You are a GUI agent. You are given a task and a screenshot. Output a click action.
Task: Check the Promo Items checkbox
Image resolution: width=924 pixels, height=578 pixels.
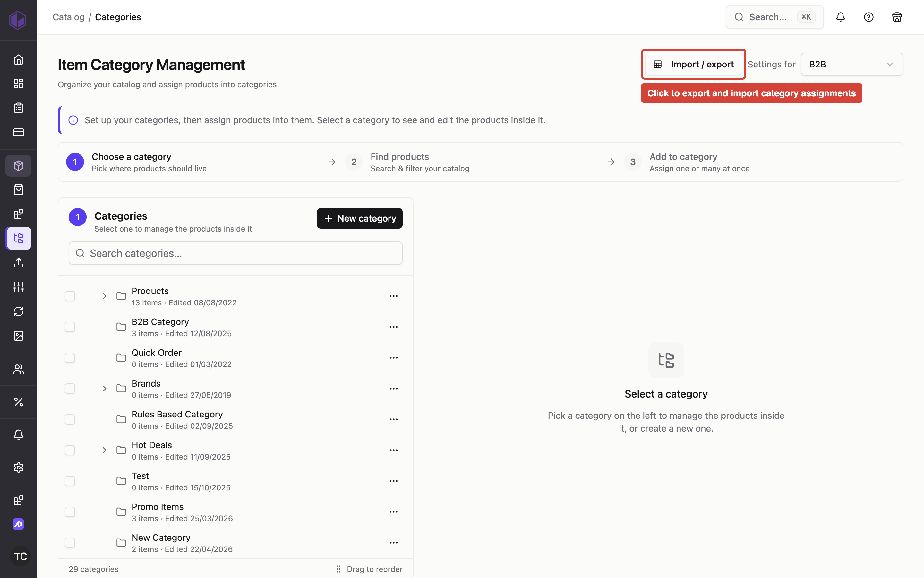click(x=70, y=512)
